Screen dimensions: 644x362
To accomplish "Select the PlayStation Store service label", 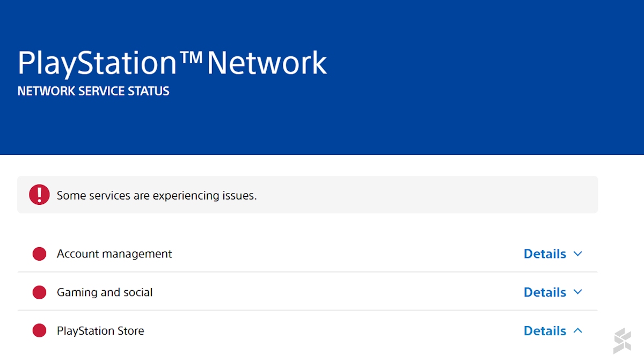I will tap(100, 331).
